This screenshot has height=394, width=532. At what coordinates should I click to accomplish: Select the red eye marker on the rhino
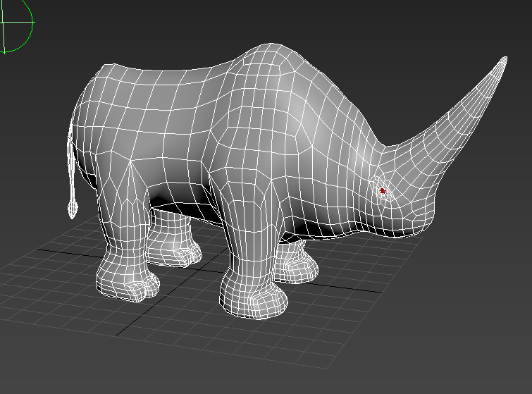click(x=383, y=190)
